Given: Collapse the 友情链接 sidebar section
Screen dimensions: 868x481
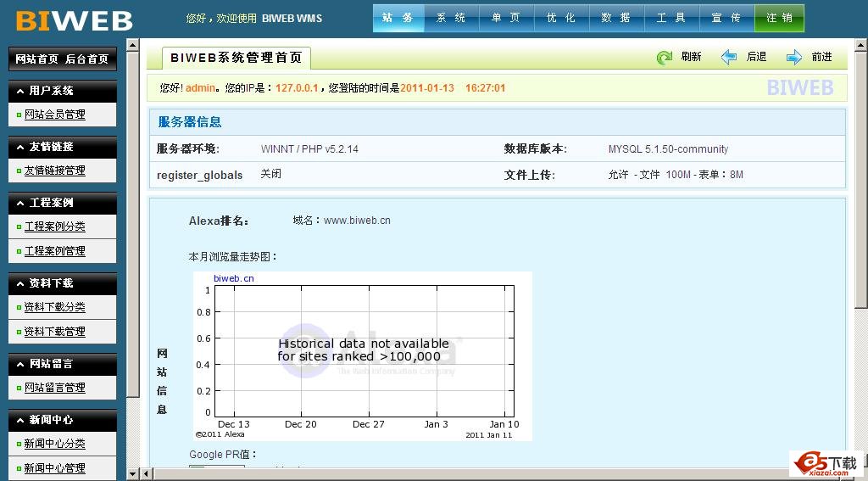Looking at the screenshot, I should [62, 147].
